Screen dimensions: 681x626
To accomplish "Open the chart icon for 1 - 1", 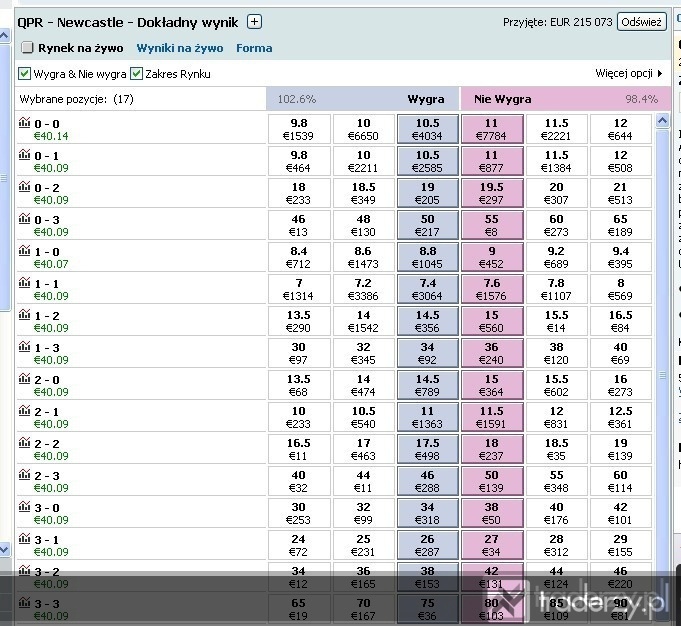I will (25, 283).
